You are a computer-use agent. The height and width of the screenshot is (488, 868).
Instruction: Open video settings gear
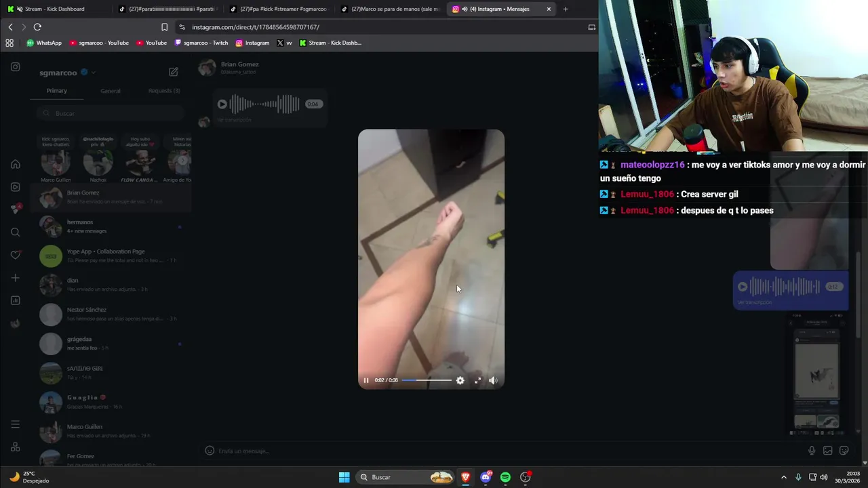point(460,380)
